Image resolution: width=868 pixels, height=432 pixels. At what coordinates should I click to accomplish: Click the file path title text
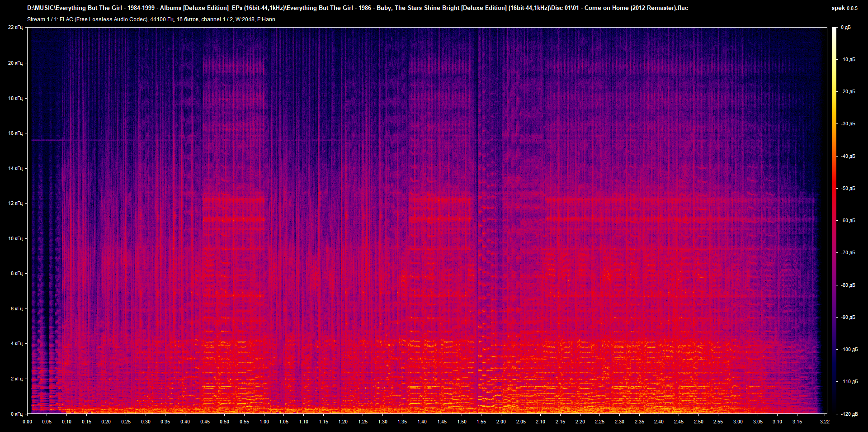click(358, 8)
